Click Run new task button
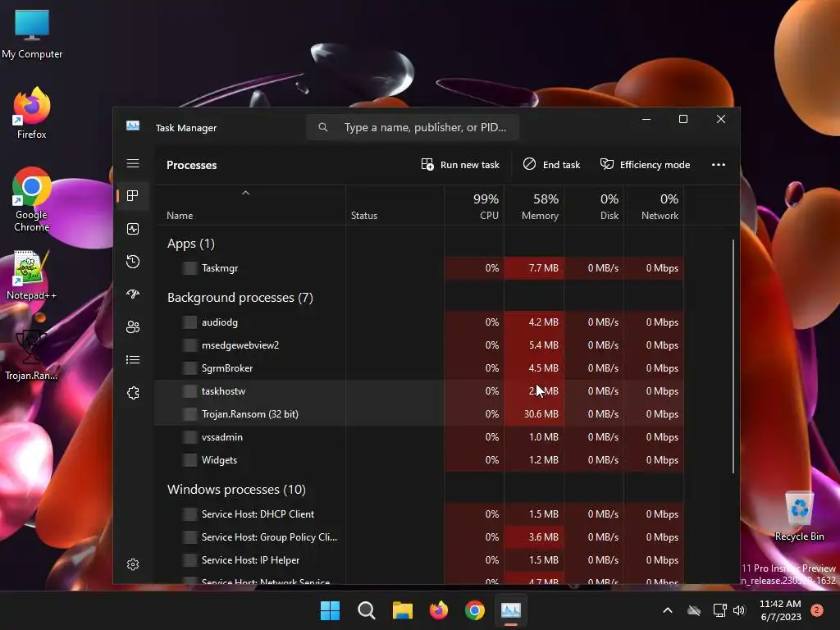 click(460, 164)
